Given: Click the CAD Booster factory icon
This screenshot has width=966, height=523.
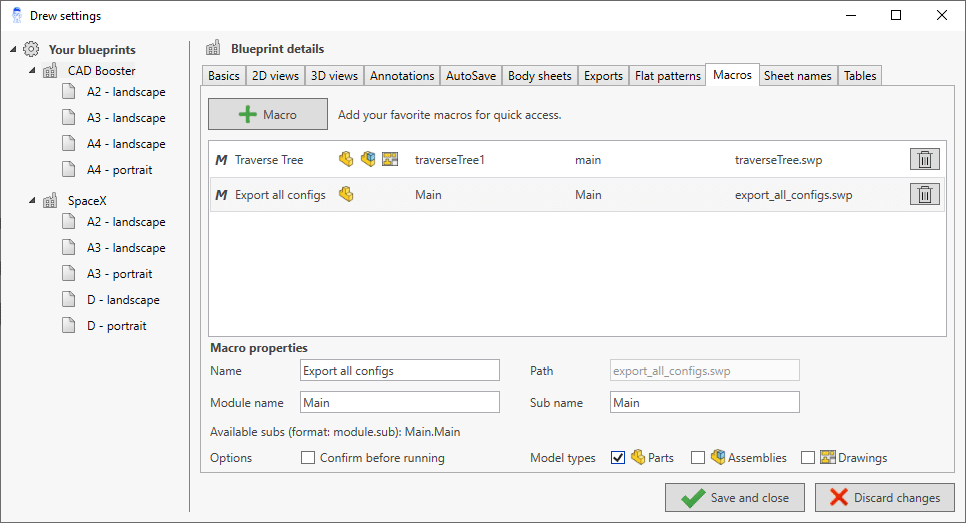Looking at the screenshot, I should [x=50, y=71].
